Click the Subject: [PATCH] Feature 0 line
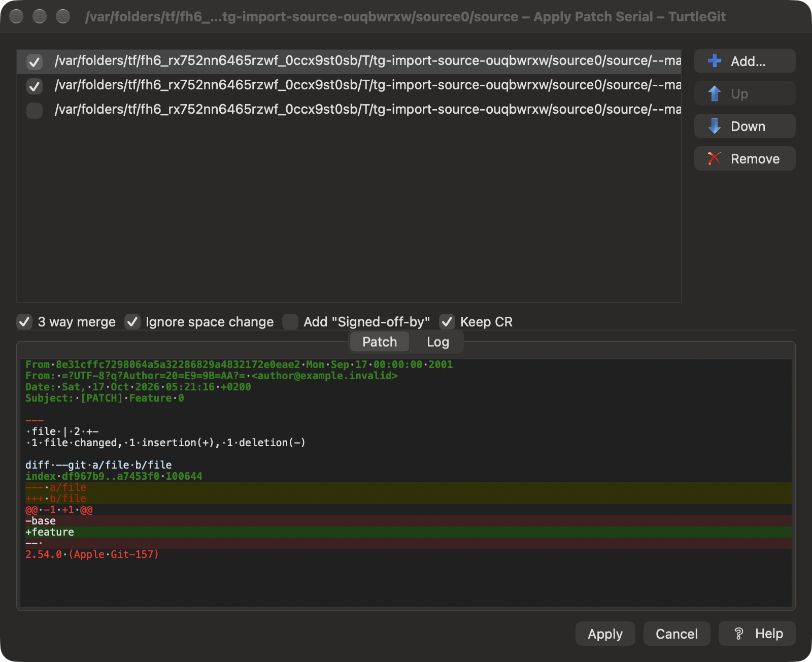Image resolution: width=812 pixels, height=662 pixels. (105, 398)
